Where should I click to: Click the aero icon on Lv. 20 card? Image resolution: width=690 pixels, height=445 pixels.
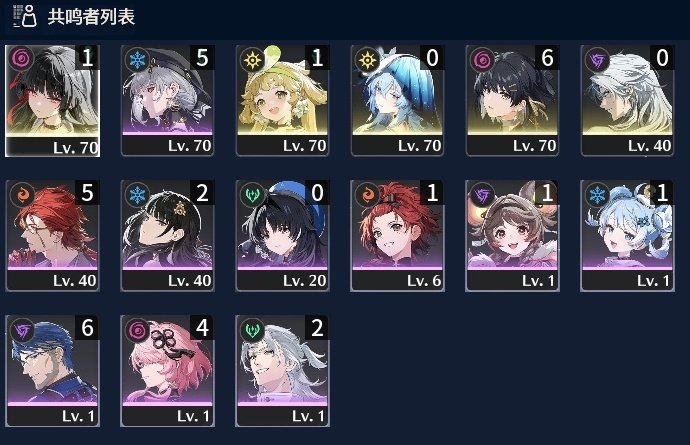coord(253,194)
